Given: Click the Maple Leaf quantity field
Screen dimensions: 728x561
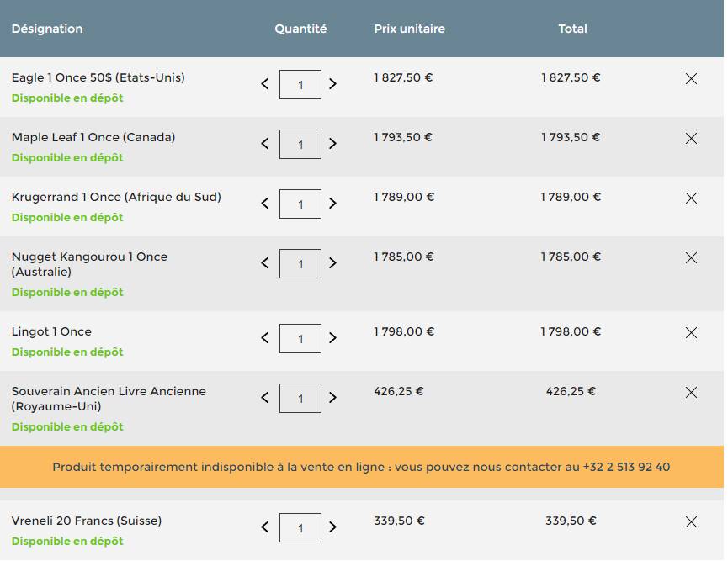Looking at the screenshot, I should pos(300,145).
